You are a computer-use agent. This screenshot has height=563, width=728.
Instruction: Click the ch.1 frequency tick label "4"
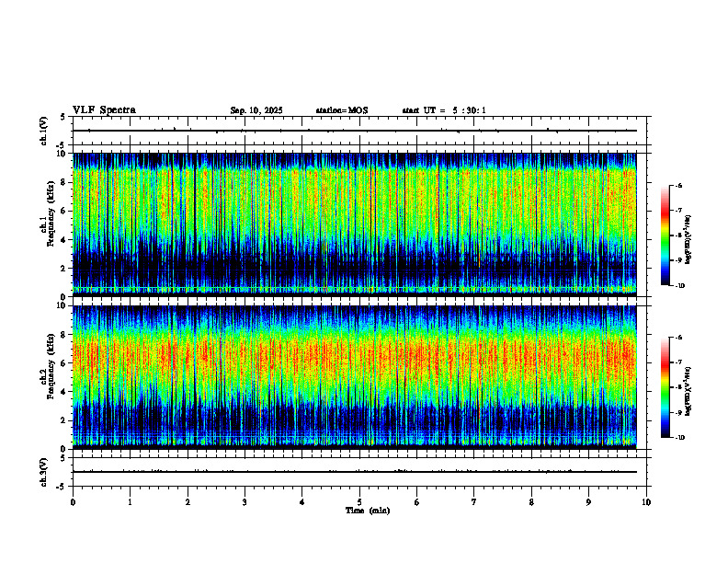[x=64, y=240]
